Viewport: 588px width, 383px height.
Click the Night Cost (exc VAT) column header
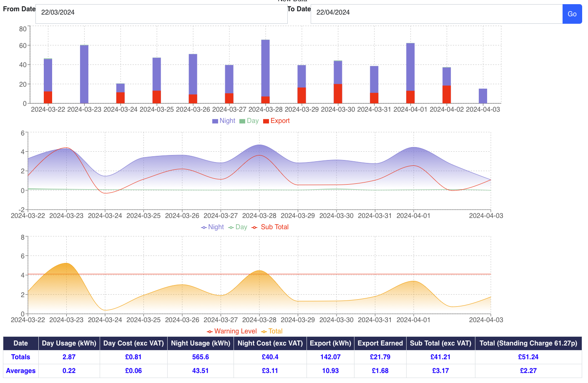pos(270,343)
